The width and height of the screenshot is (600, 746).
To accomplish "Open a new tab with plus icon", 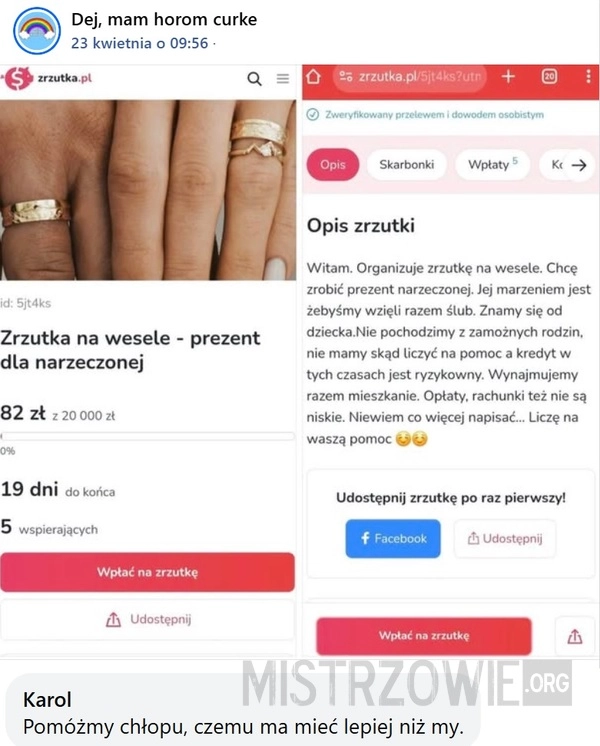I will coord(508,76).
